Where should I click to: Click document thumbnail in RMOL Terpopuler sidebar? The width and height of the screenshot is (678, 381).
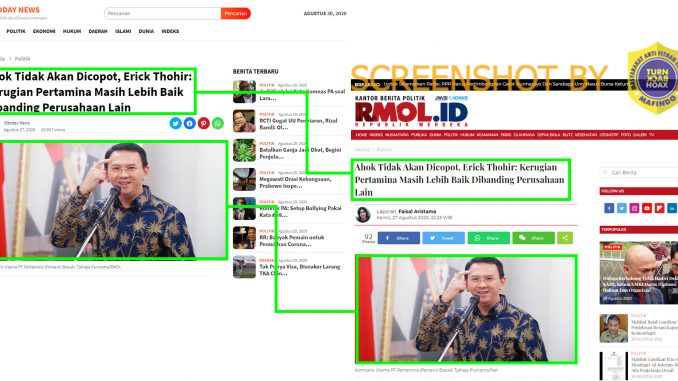click(614, 366)
